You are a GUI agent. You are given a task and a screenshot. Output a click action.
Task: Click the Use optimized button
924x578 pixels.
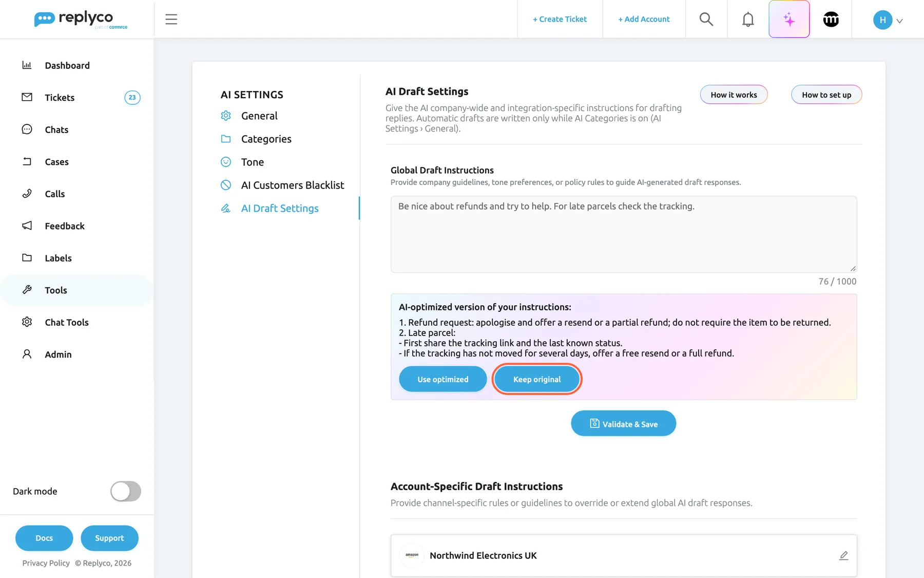tap(442, 379)
